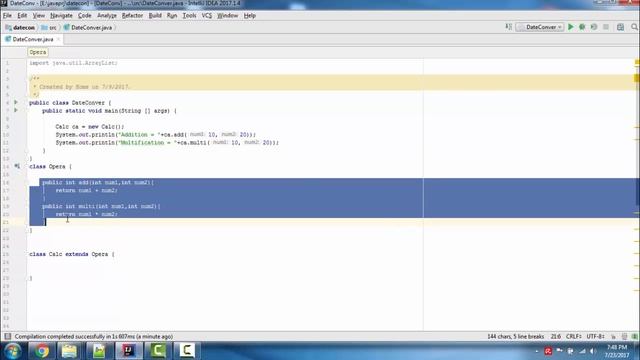The width and height of the screenshot is (640, 360).
Task: Open the Tools menu
Action: 189,16
